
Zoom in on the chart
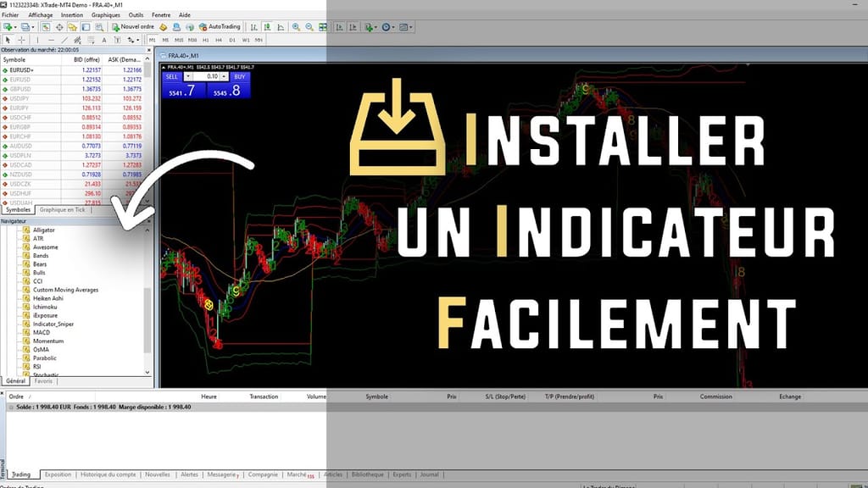point(296,26)
